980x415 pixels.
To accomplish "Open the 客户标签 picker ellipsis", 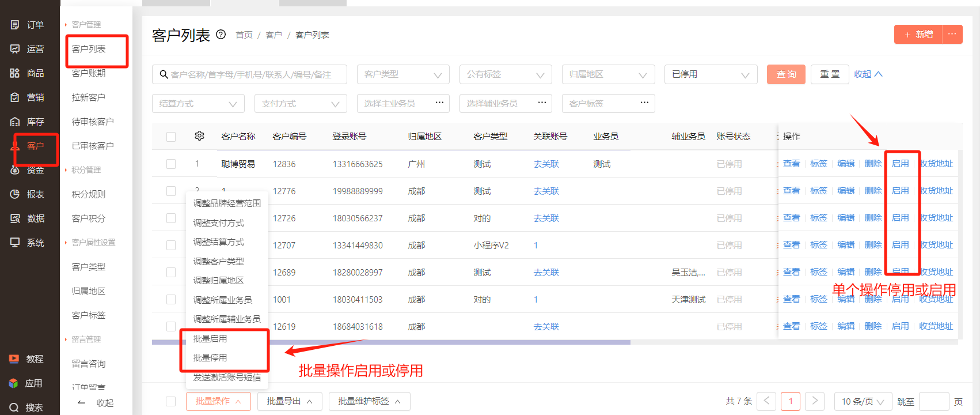I will (x=644, y=103).
